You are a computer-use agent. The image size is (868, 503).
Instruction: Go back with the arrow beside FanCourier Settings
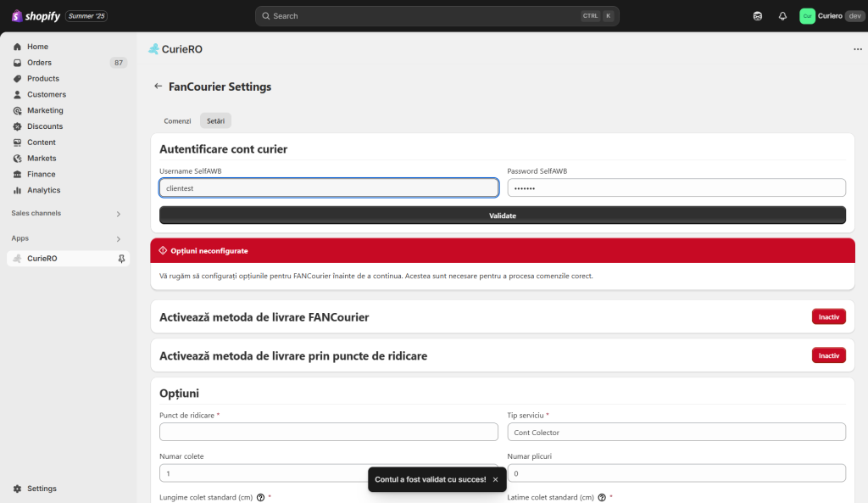tap(159, 87)
